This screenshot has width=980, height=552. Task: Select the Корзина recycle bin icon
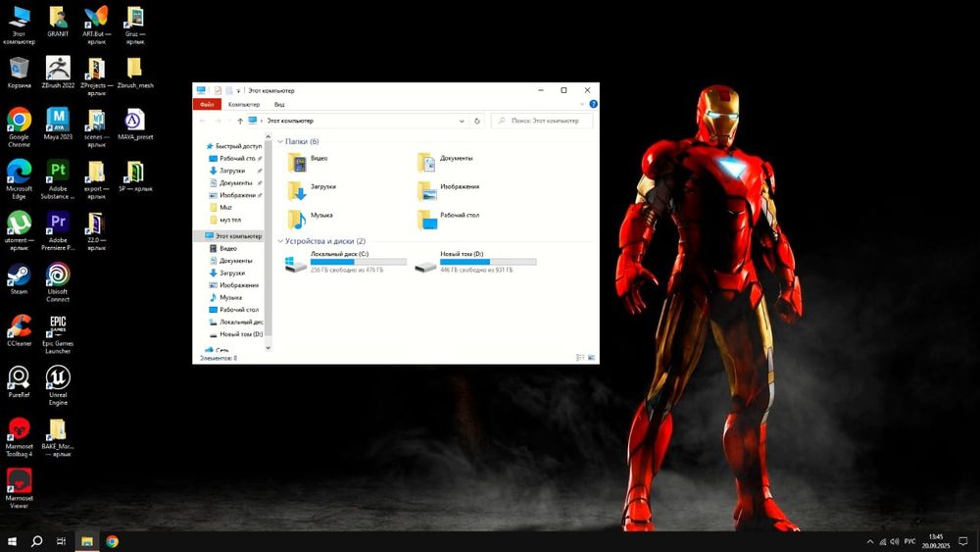click(x=19, y=72)
